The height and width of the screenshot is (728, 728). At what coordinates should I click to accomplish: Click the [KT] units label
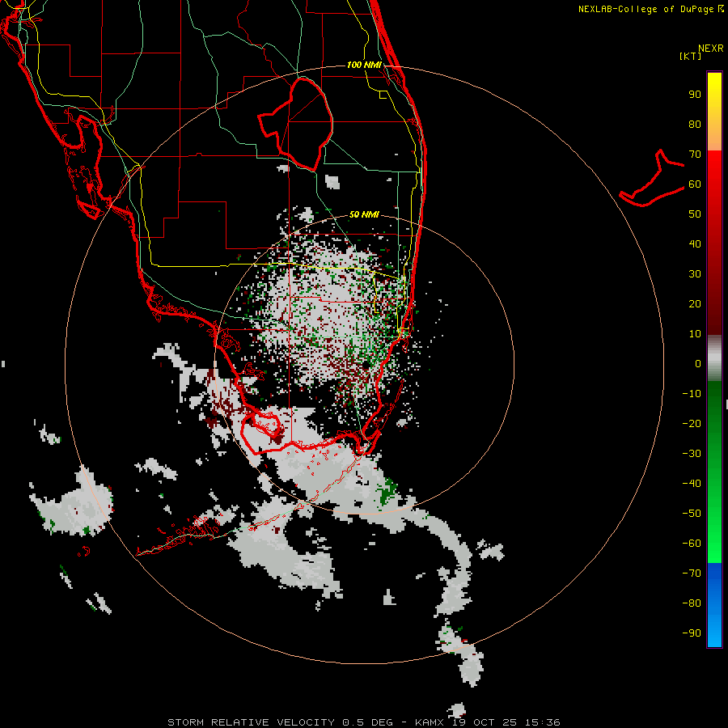tap(690, 56)
